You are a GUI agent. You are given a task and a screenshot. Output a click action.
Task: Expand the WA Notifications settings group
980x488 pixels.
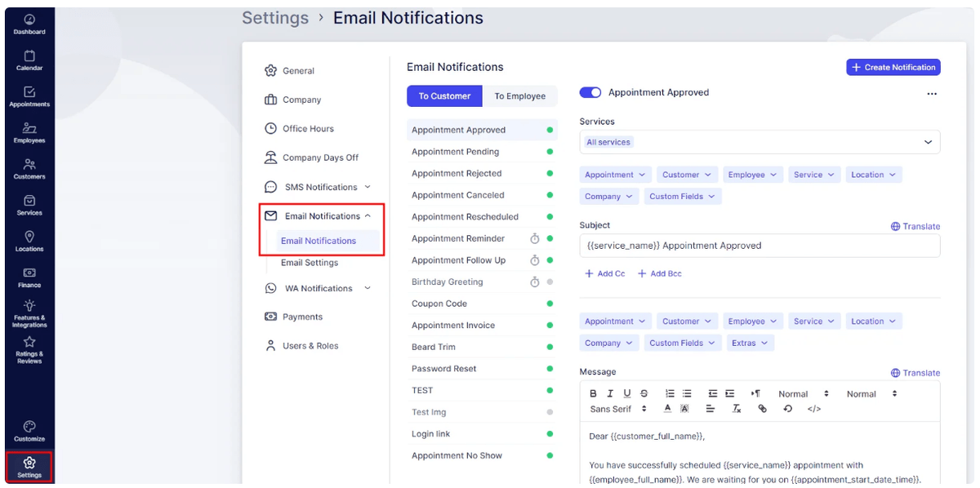[x=318, y=288]
